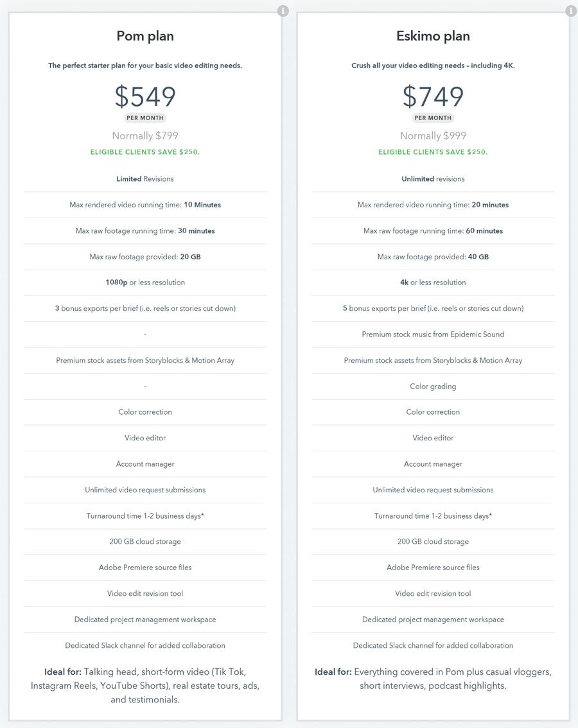This screenshot has height=728, width=578.
Task: Click Eskimo plan's ELIGIBLE CLIENTS SAVE $250 text
Action: pyautogui.click(x=433, y=152)
